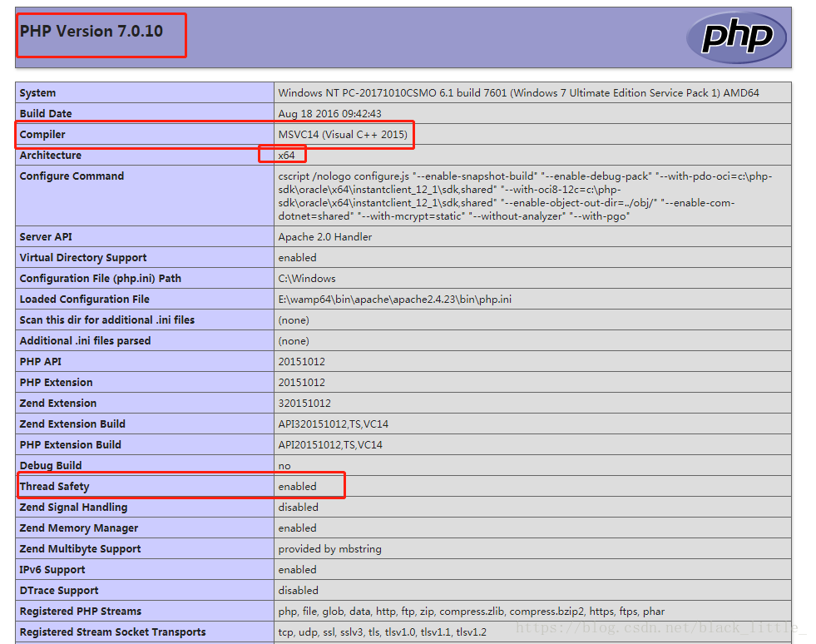Select the E:\wamp64 php.ini path value
The image size is (816, 644).
click(x=394, y=300)
